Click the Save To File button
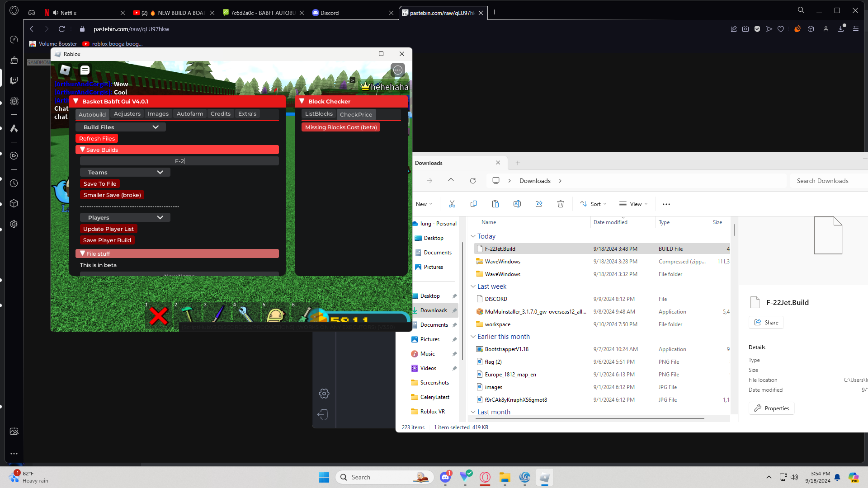868x488 pixels. click(100, 184)
